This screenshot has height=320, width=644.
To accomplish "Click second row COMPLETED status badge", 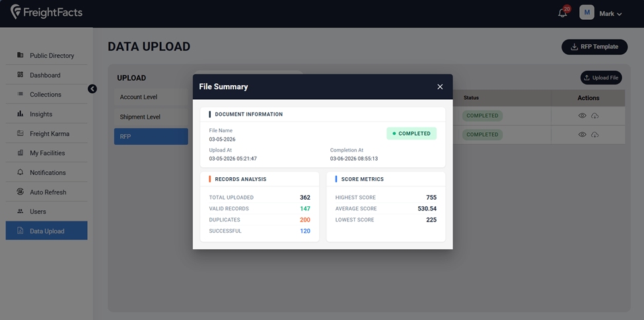I will coord(482,134).
